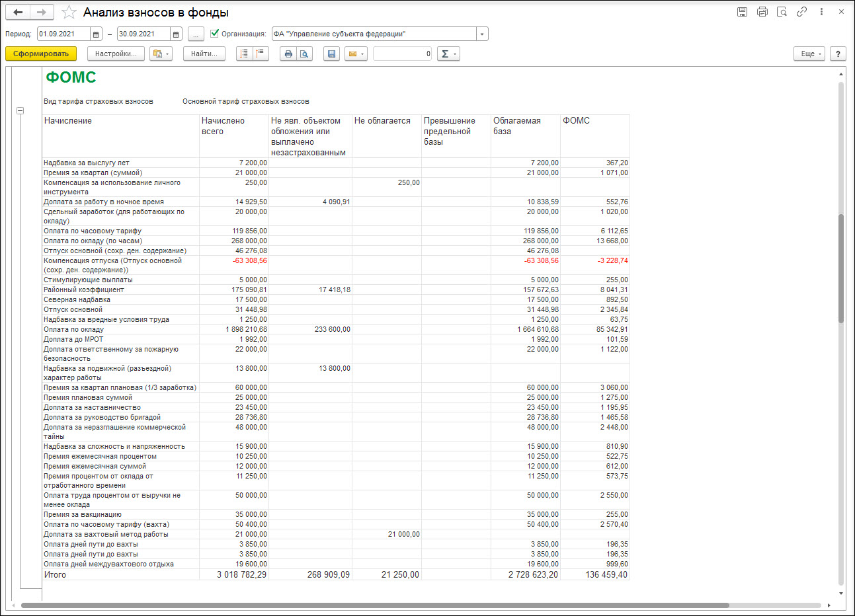
Task: Open the three-dots menu in title bar
Action: click(x=821, y=12)
